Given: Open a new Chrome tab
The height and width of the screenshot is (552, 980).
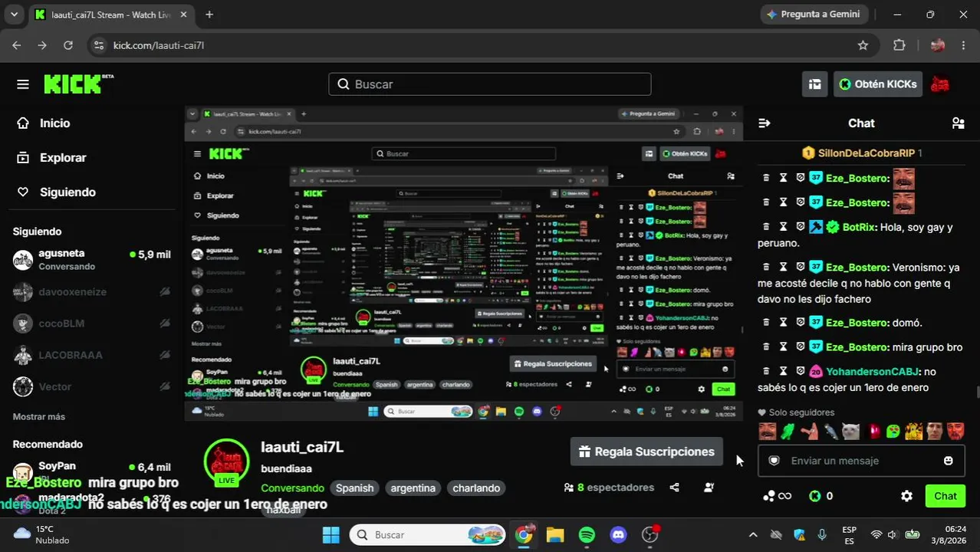Looking at the screenshot, I should click(209, 15).
